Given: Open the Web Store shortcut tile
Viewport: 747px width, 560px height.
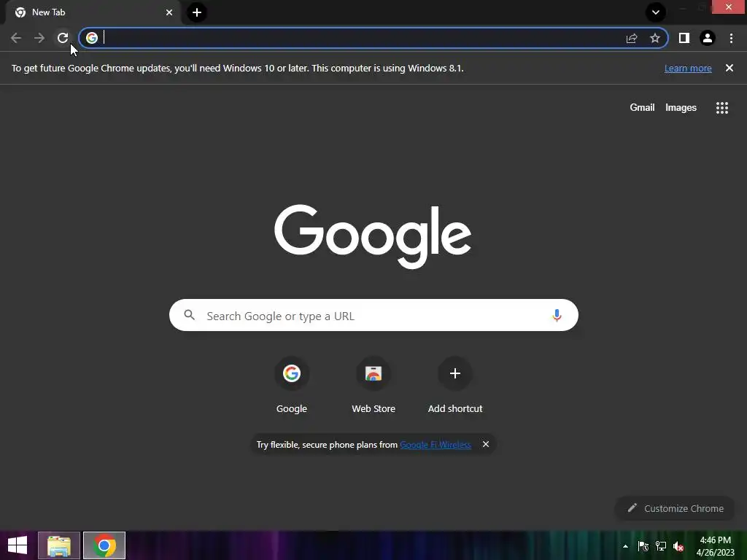Looking at the screenshot, I should pos(373,386).
